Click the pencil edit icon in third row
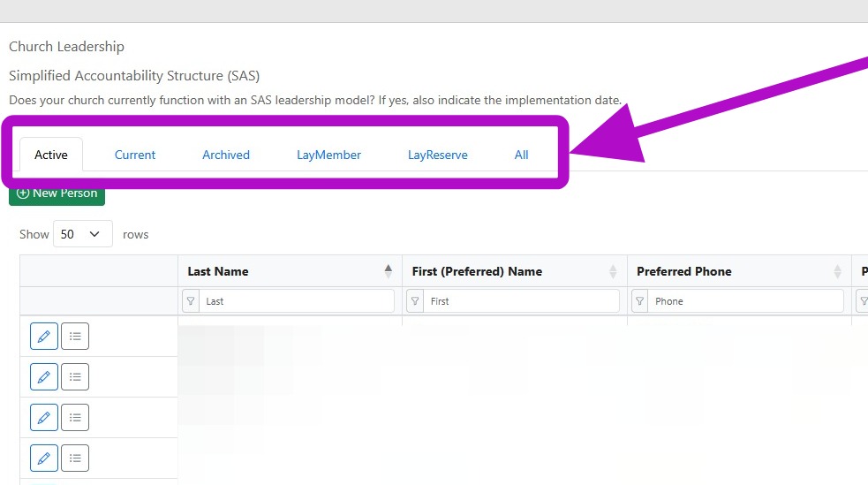Image resolution: width=868 pixels, height=485 pixels. 44,418
